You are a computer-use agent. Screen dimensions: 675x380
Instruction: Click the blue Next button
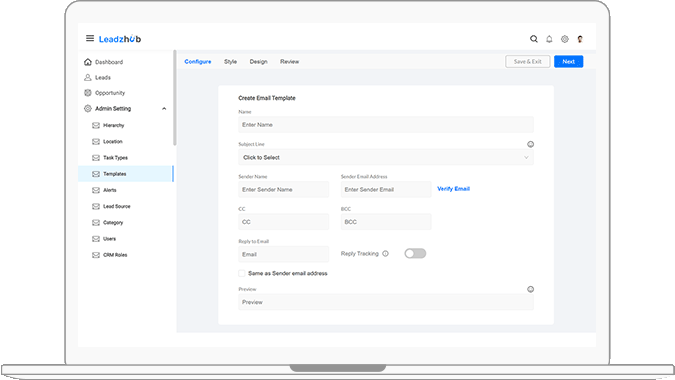point(568,62)
